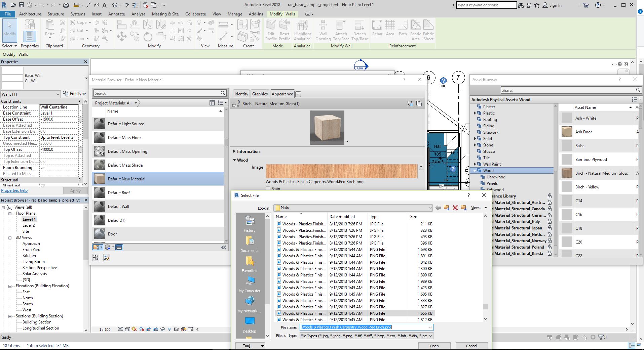Open History location in Select File sidebar
The image size is (644, 350).
click(x=250, y=224)
